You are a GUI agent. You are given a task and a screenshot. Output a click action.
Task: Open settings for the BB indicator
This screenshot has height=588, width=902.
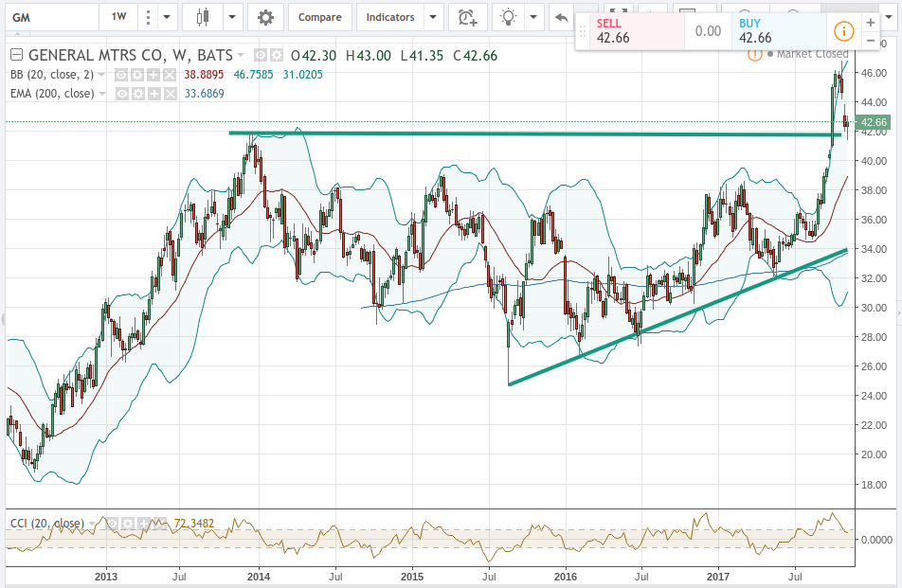pyautogui.click(x=137, y=75)
